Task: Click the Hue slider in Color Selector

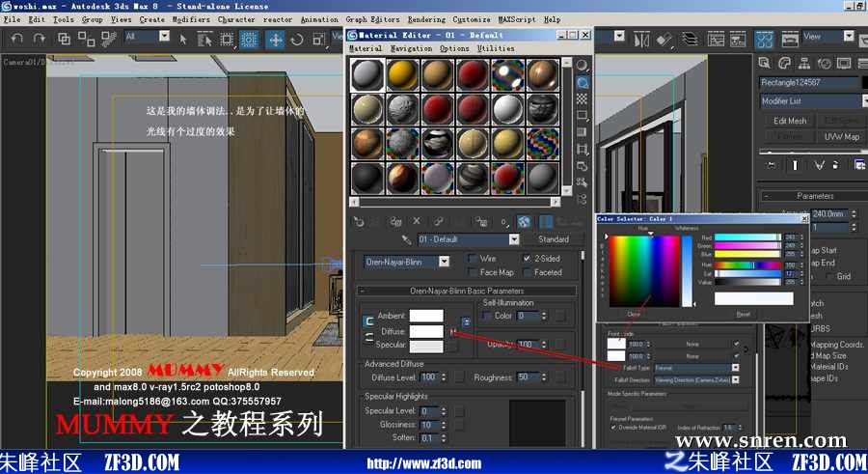Action: tap(746, 265)
